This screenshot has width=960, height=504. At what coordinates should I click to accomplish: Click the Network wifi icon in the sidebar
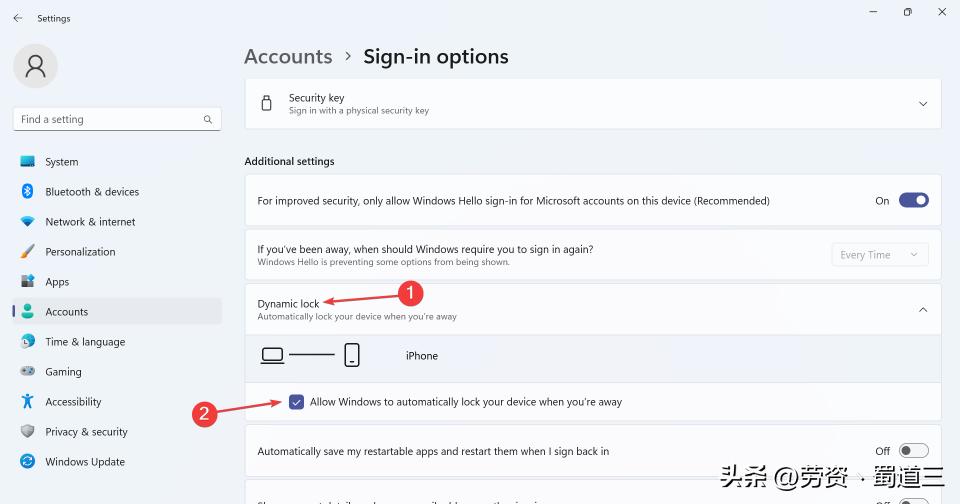pyautogui.click(x=28, y=222)
